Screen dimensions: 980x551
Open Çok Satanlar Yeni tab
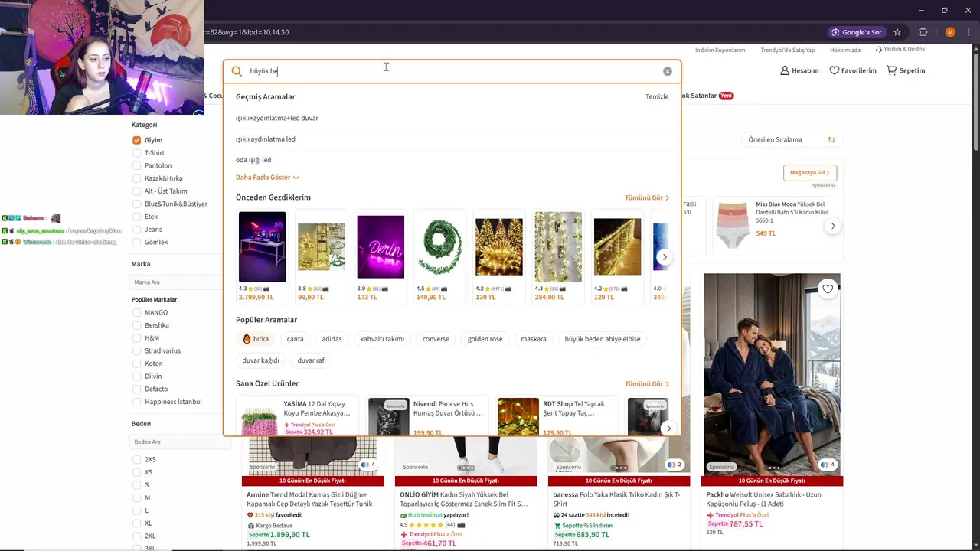tap(707, 96)
